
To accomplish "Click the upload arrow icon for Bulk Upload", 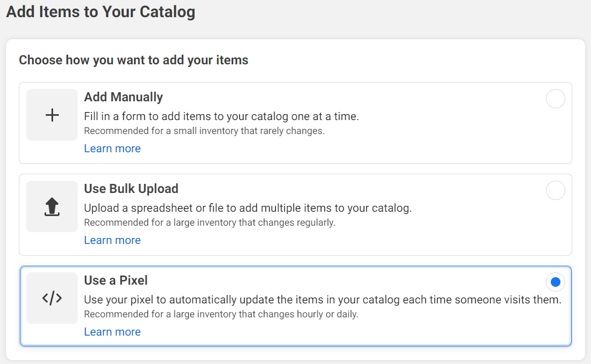I will (52, 206).
